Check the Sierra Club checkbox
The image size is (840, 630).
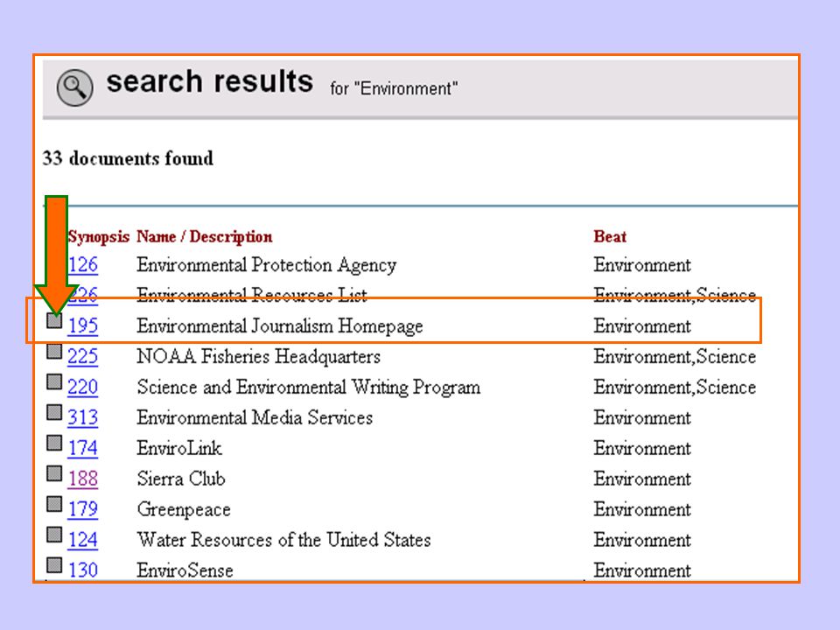click(54, 473)
